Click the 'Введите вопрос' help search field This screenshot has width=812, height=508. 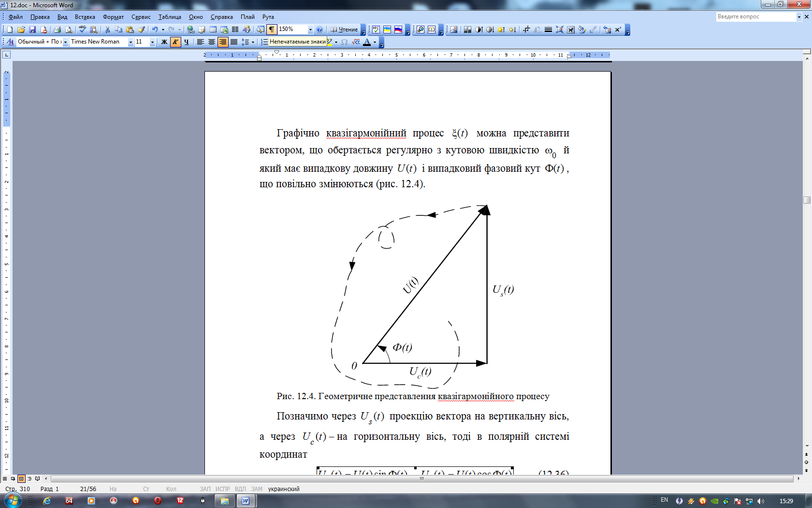tap(755, 16)
